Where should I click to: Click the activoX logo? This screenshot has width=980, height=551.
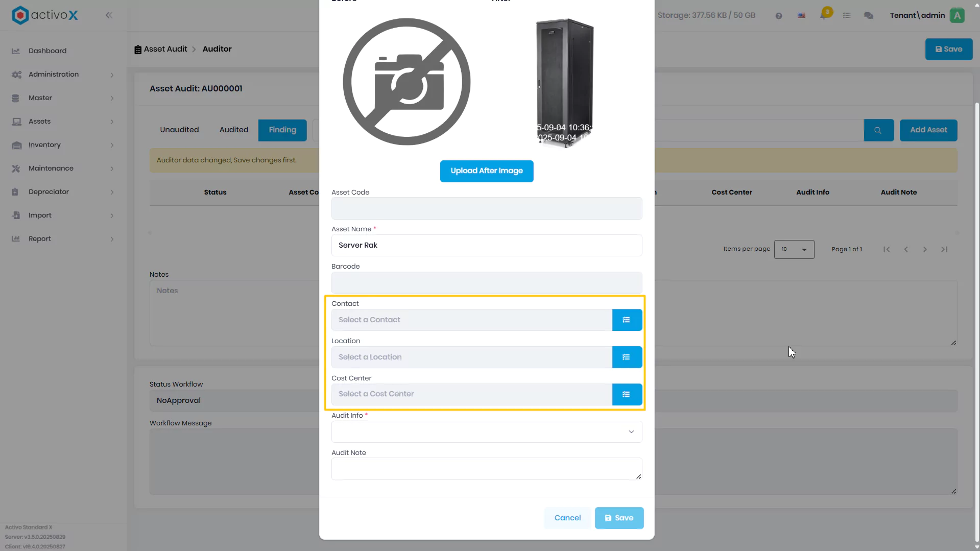(45, 15)
